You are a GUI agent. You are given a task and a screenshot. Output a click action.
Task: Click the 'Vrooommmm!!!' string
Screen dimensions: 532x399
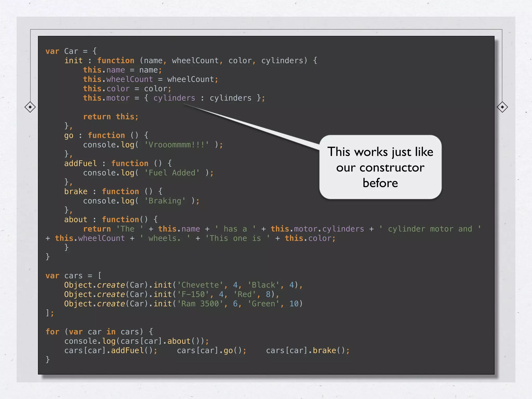pyautogui.click(x=177, y=145)
